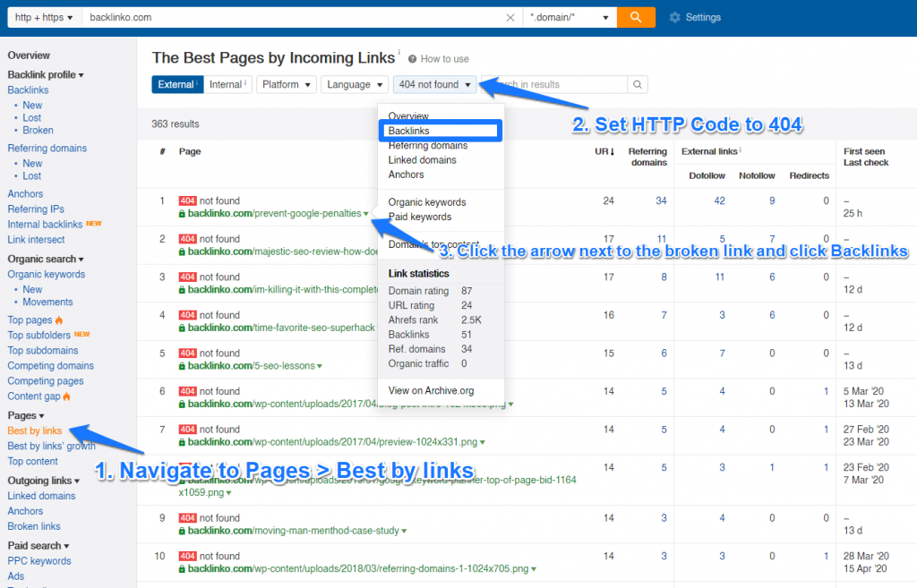
Task: Select View on Archive.org in popup
Action: [431, 390]
